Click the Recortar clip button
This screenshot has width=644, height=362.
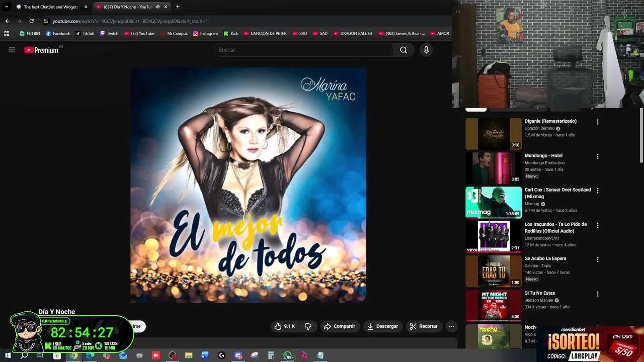point(424,326)
